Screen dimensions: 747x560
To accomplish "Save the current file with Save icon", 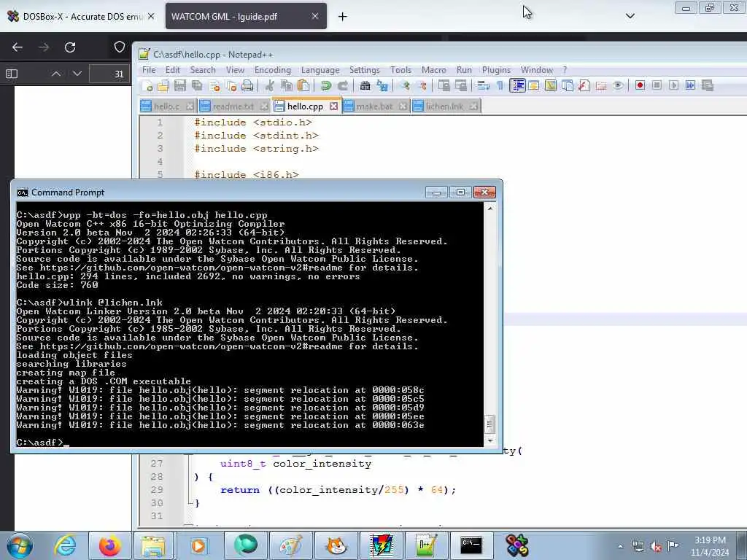I will tap(180, 86).
